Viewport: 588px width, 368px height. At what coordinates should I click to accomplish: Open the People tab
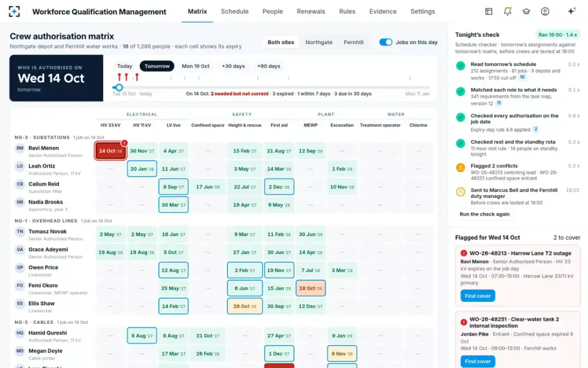click(x=272, y=11)
